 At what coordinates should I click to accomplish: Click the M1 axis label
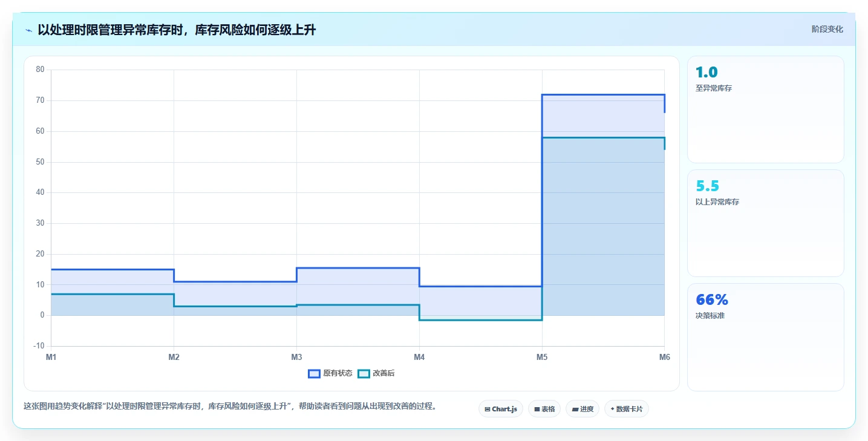(x=51, y=358)
